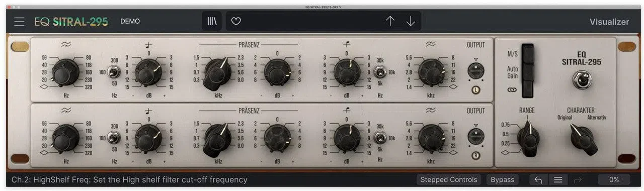
Task: Click the DEMO label
Action: [x=130, y=22]
